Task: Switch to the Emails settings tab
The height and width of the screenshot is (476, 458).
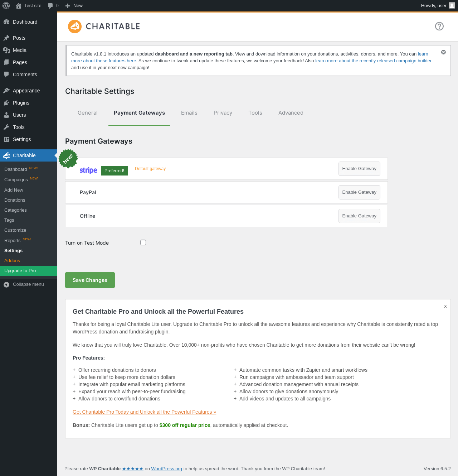Action: click(x=189, y=113)
